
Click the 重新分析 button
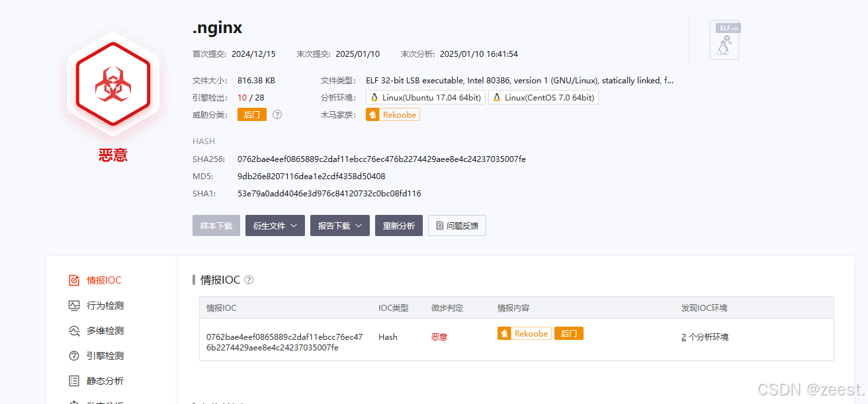tap(399, 225)
